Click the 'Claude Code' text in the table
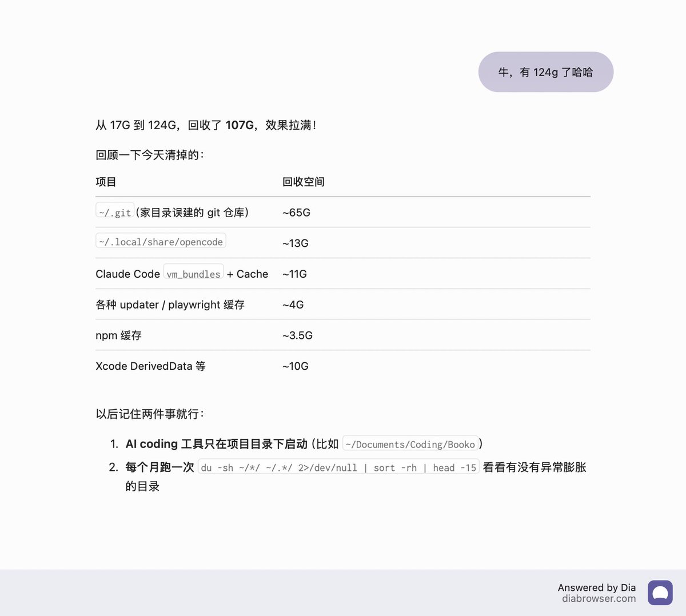Viewport: 686px width, 616px height. pos(127,274)
